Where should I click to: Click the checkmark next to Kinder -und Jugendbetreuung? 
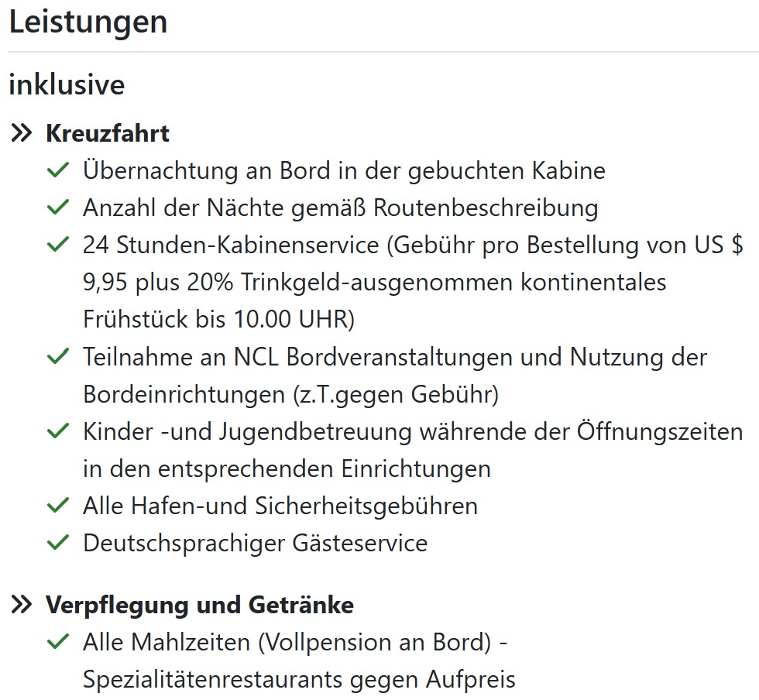coord(58,431)
